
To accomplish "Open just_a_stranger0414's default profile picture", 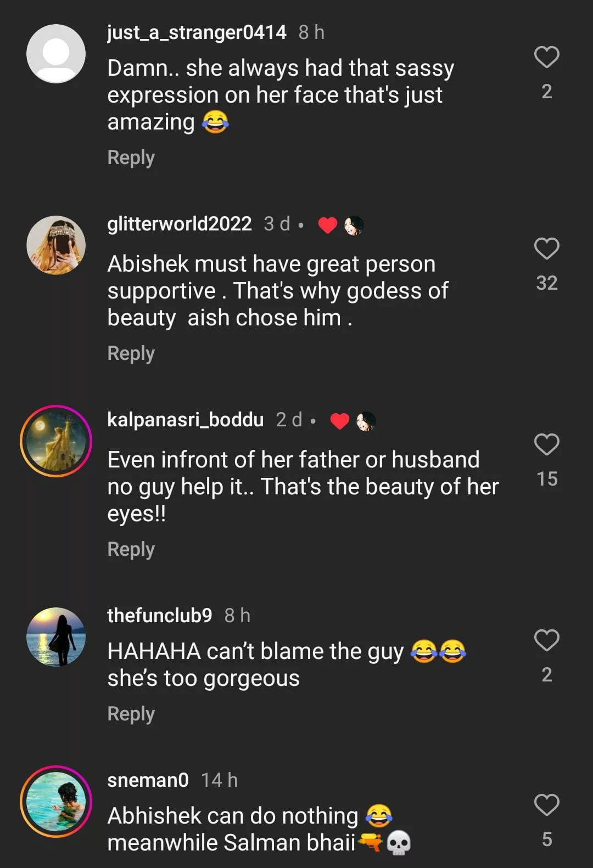I will [x=56, y=54].
